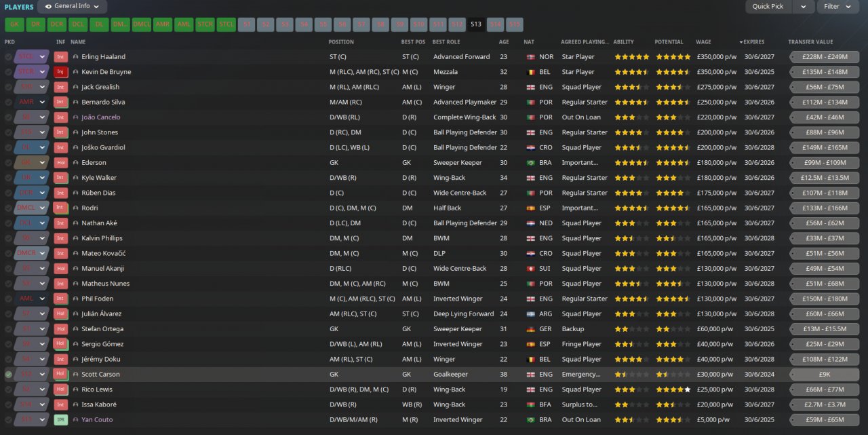Click the Int status icon for Jack Grealish

(61, 87)
